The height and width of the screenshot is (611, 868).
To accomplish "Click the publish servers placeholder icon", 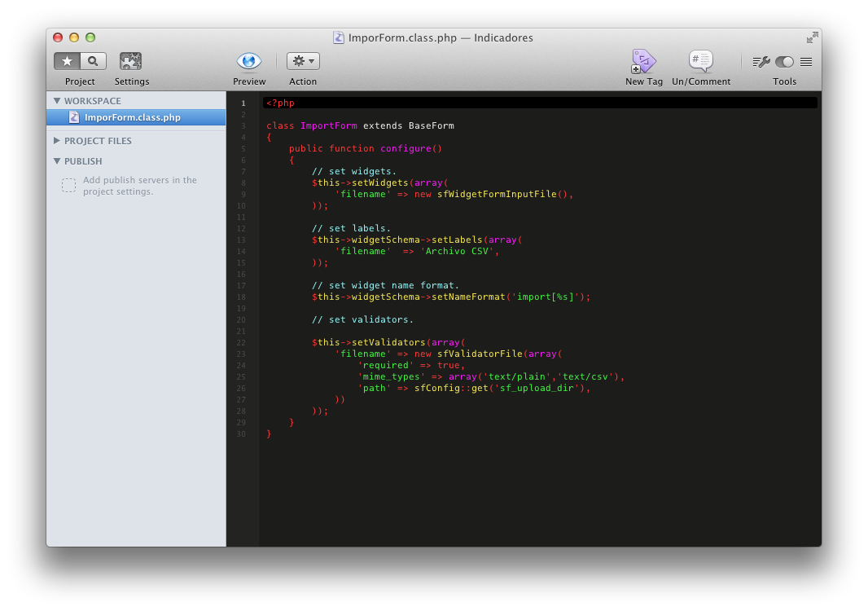I will (68, 185).
